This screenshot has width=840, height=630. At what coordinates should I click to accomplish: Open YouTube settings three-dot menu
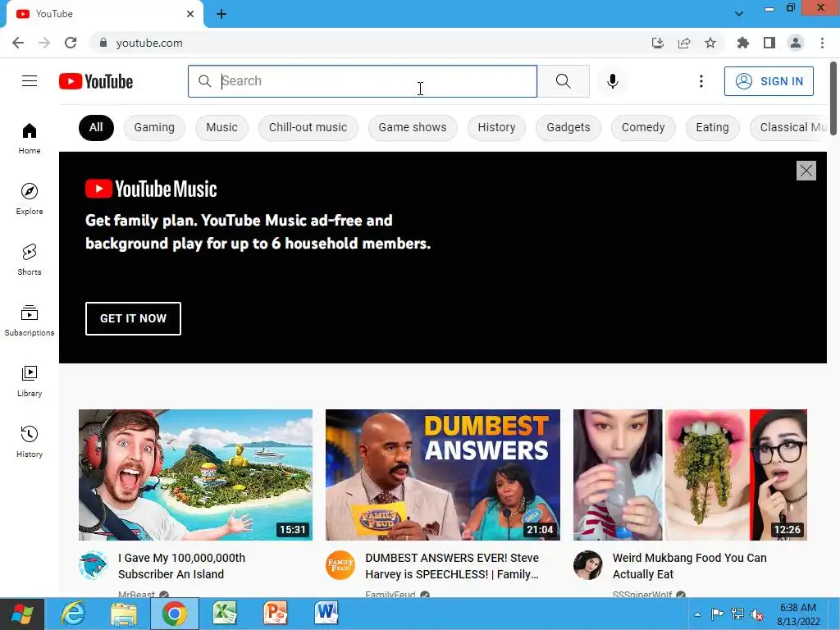(701, 81)
